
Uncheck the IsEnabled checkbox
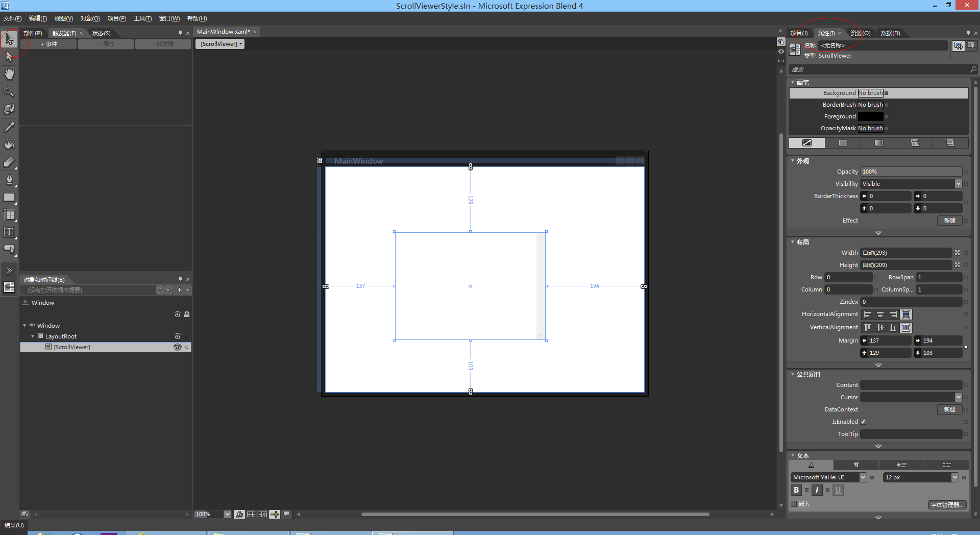point(863,422)
